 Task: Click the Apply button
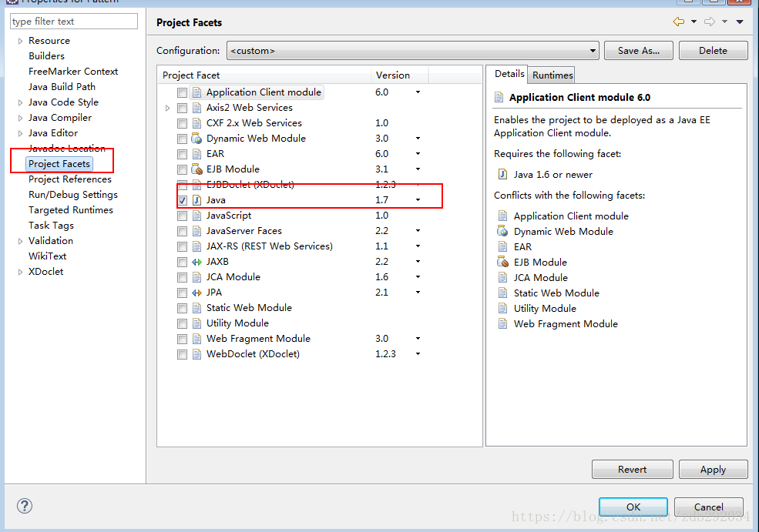click(x=713, y=469)
